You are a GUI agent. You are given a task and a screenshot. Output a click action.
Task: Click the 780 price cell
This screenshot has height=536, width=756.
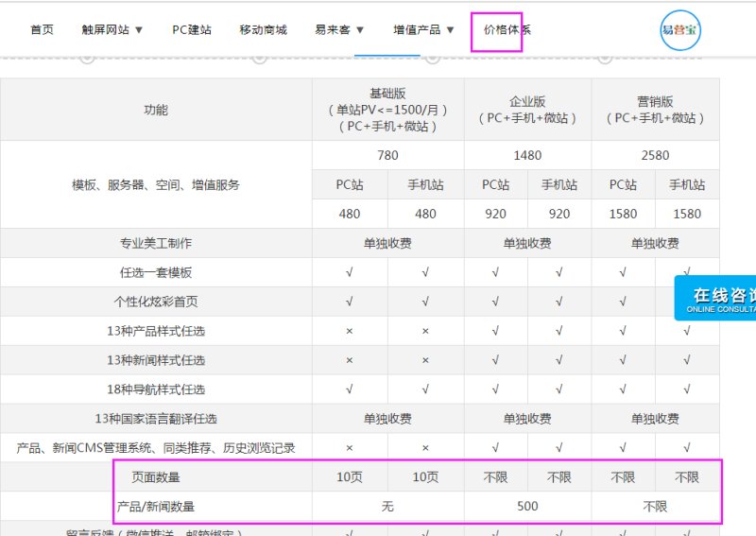387,155
